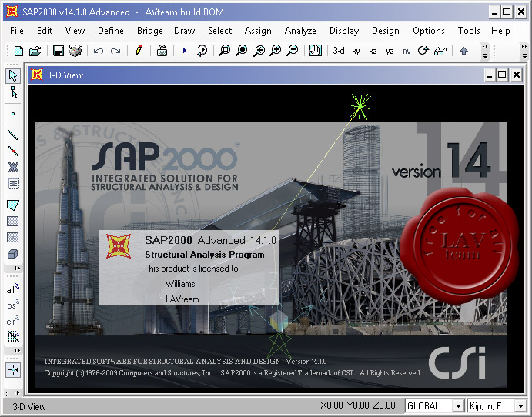Open the Options menu
The height and width of the screenshot is (417, 532).
click(429, 31)
